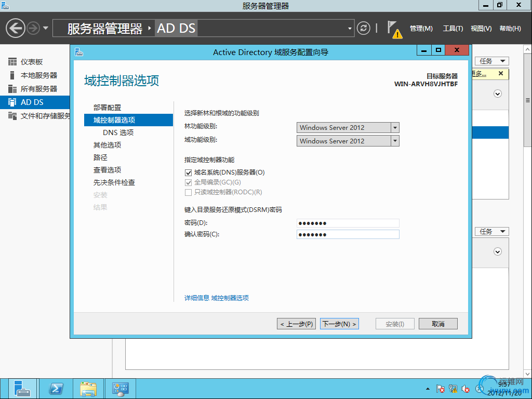Expand the upper section chevron

pyautogui.click(x=498, y=94)
